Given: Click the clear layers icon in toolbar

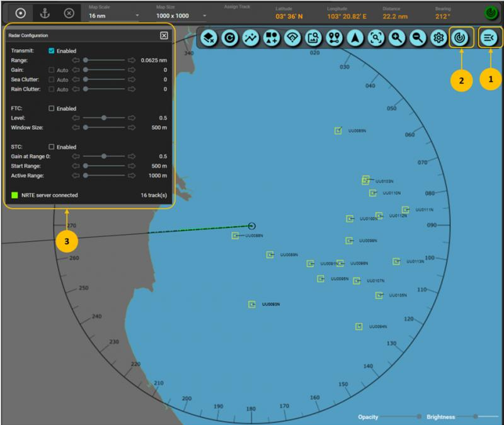Looking at the screenshot, I should pyautogui.click(x=210, y=39).
